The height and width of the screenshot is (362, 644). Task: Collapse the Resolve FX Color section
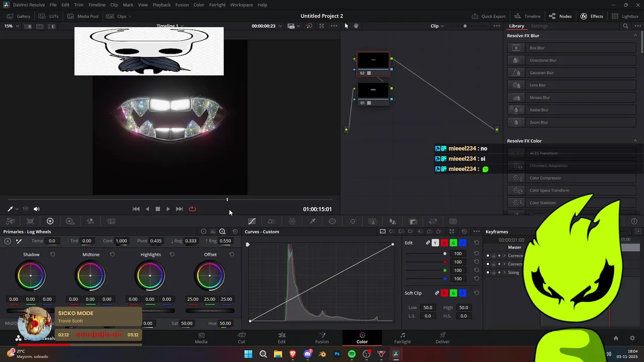[635, 141]
